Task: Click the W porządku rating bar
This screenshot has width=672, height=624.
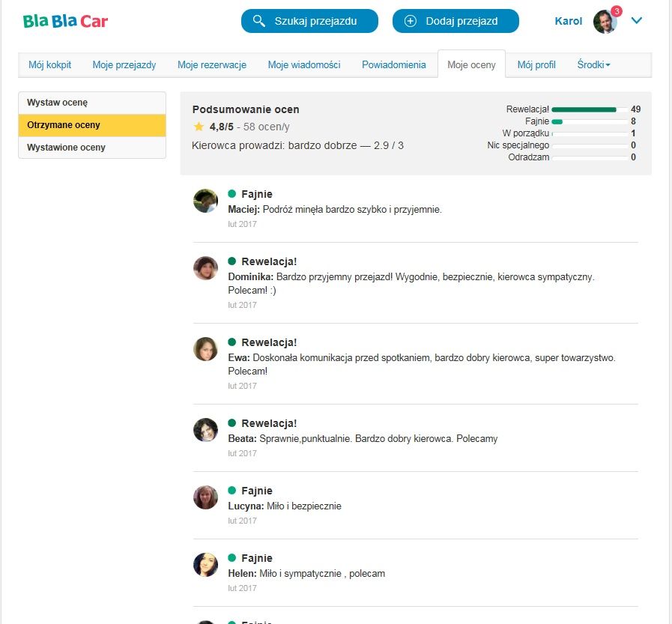Action: pyautogui.click(x=590, y=133)
